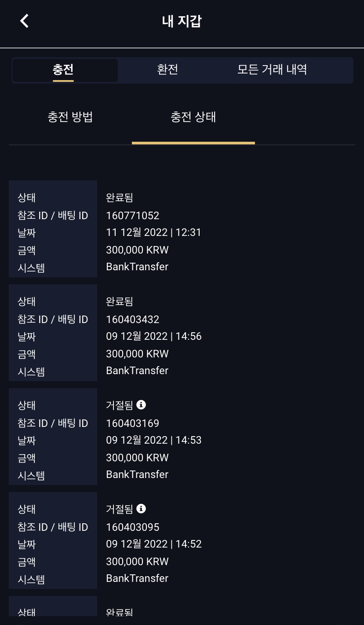The image size is (364, 625).
Task: Select the 충전 상태 sub-tab
Action: 193,117
